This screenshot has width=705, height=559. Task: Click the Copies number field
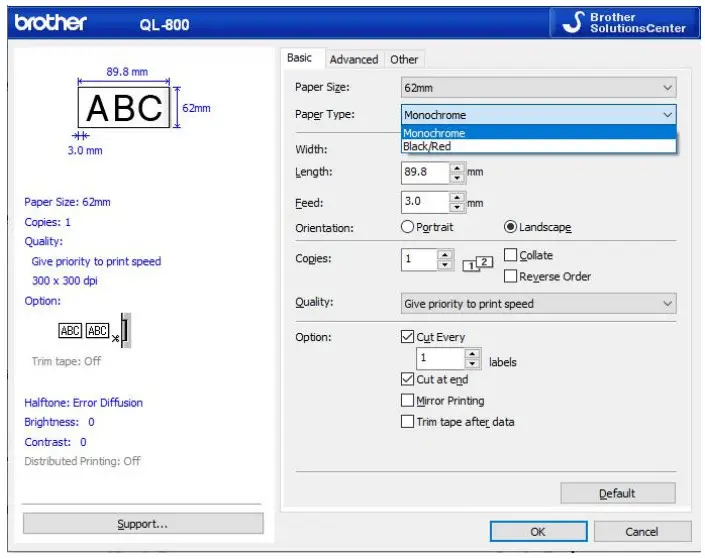click(419, 259)
